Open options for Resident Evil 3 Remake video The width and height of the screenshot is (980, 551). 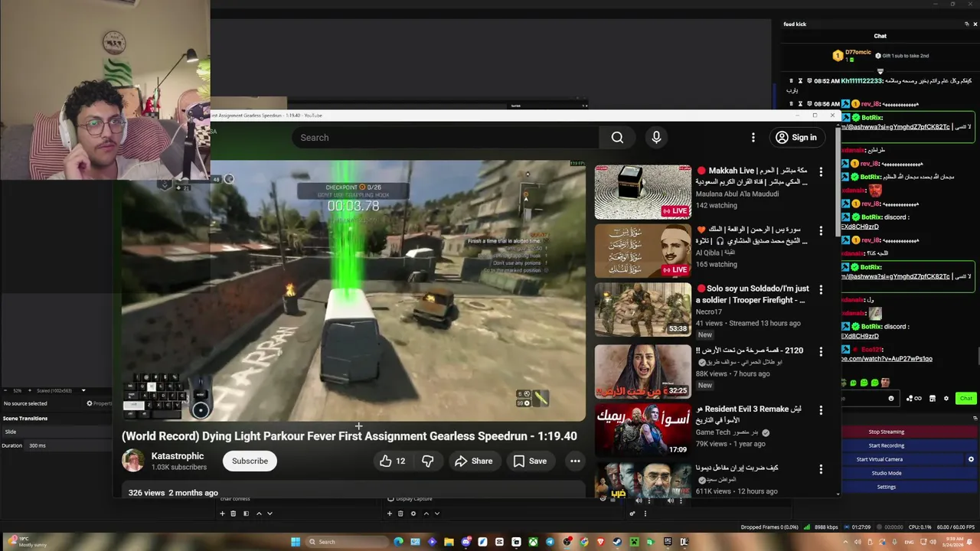click(821, 410)
